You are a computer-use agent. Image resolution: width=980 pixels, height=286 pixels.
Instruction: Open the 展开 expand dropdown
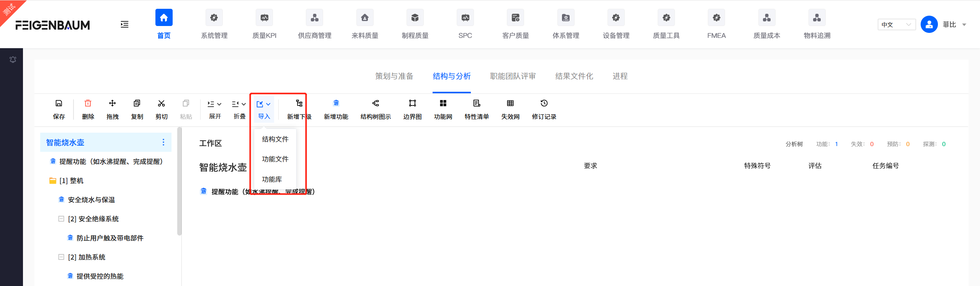[215, 109]
